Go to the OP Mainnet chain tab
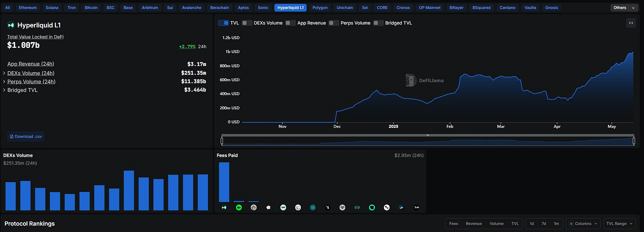Viewport: 644px width, 232px height. pyautogui.click(x=430, y=8)
